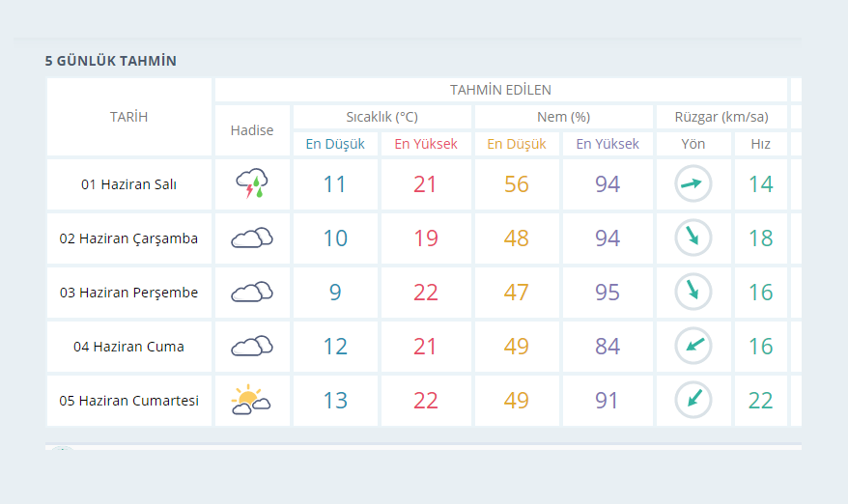Click the wind direction arrow for 01 Haziran

click(x=693, y=183)
